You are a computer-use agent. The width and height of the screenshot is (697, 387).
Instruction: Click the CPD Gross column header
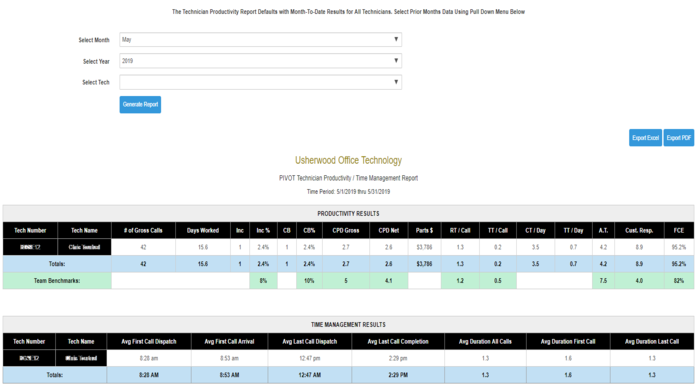(346, 230)
